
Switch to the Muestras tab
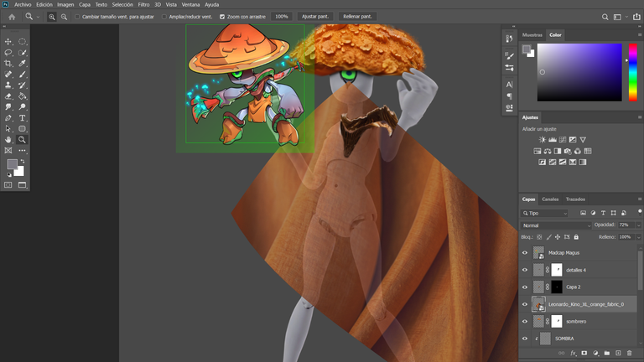coord(532,35)
